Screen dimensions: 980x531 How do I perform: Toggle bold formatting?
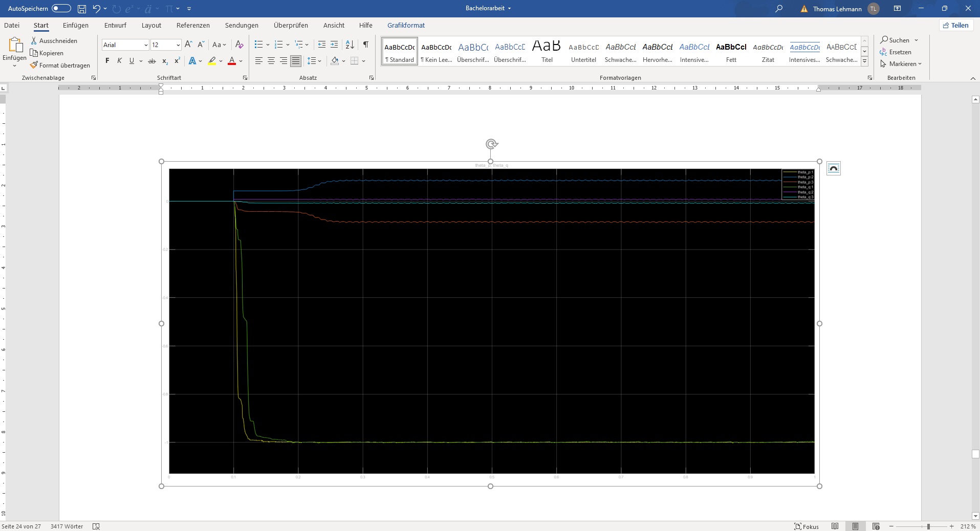click(x=107, y=61)
